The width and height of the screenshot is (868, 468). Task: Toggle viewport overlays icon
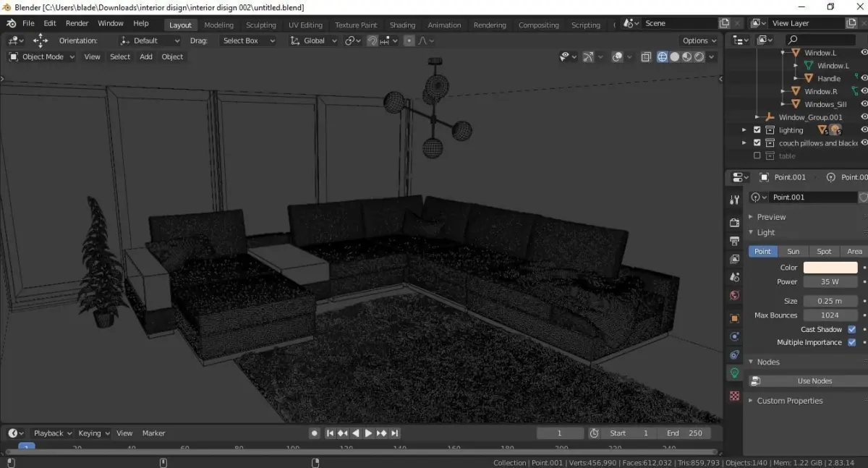pos(617,57)
